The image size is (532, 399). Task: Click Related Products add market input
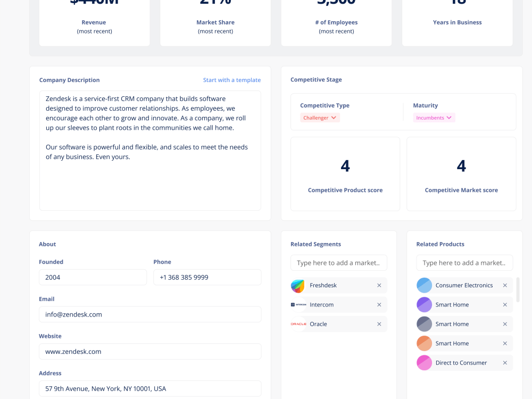pos(464,263)
